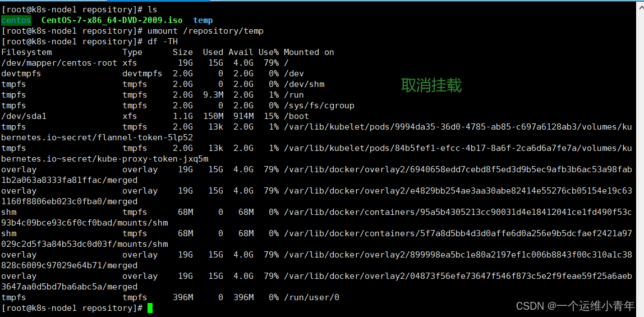
Task: Click the '/dev/mapper/centos-root' filesystem entry
Action: (x=59, y=63)
